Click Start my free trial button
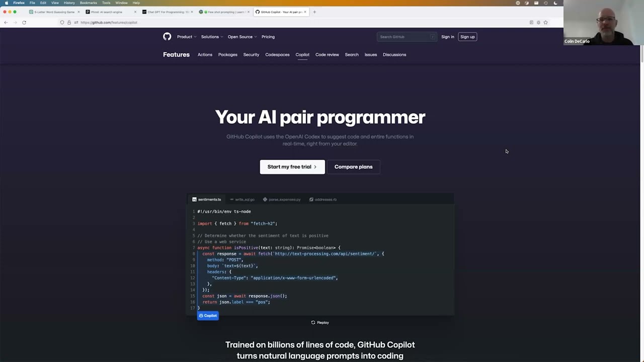 [x=292, y=167]
